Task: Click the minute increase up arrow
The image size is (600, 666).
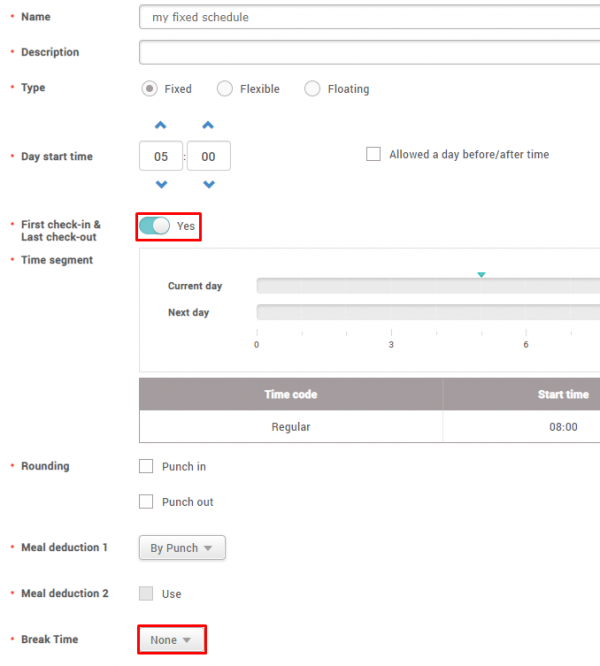Action: tap(208, 125)
